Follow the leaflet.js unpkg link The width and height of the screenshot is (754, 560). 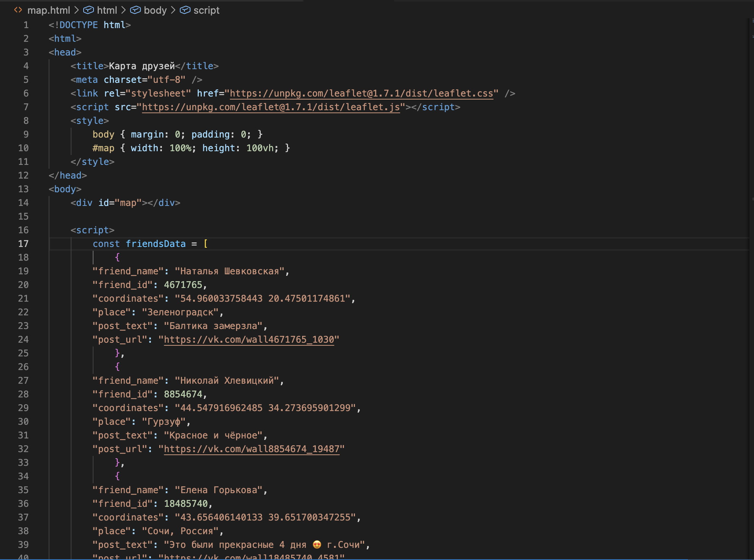click(271, 107)
